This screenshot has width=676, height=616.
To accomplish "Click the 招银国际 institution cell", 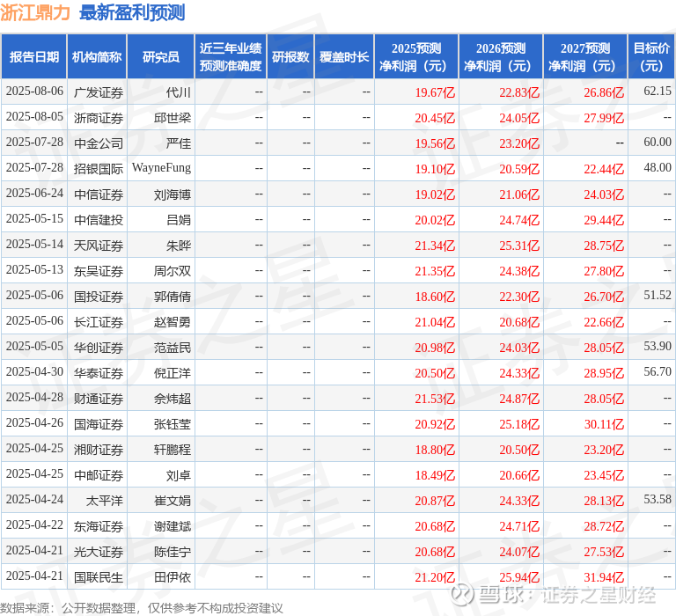I will [99, 169].
